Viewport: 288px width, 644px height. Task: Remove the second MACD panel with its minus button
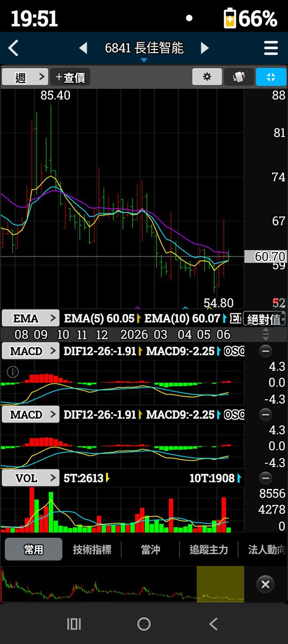[x=265, y=415]
